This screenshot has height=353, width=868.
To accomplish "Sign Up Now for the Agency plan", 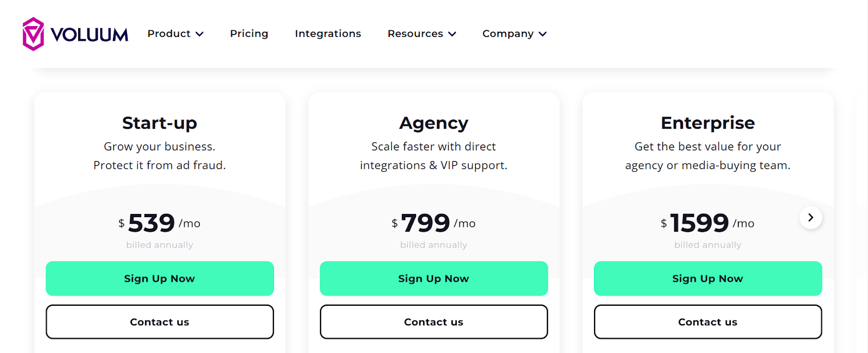I will [434, 279].
